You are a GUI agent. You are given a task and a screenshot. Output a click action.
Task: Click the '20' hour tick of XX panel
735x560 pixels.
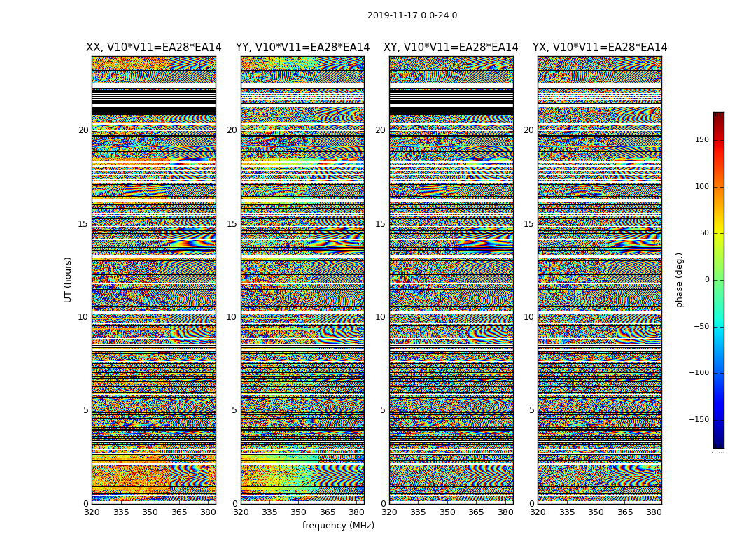tap(83, 130)
